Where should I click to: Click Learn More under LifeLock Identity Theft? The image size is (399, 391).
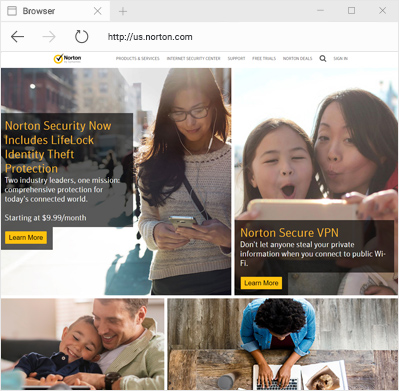point(26,237)
